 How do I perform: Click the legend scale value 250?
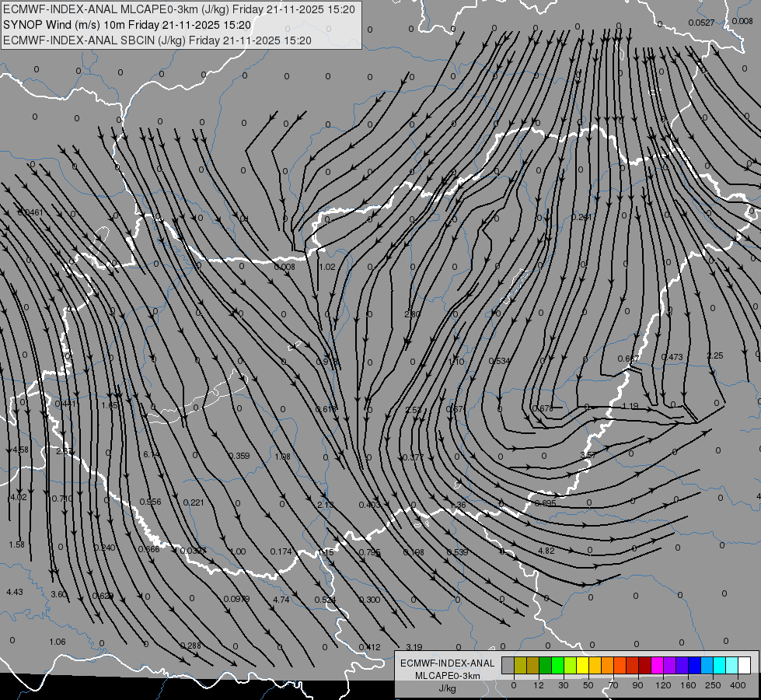click(x=713, y=685)
